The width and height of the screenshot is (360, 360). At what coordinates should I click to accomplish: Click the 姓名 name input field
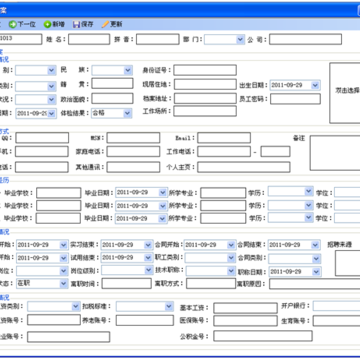[89, 39]
